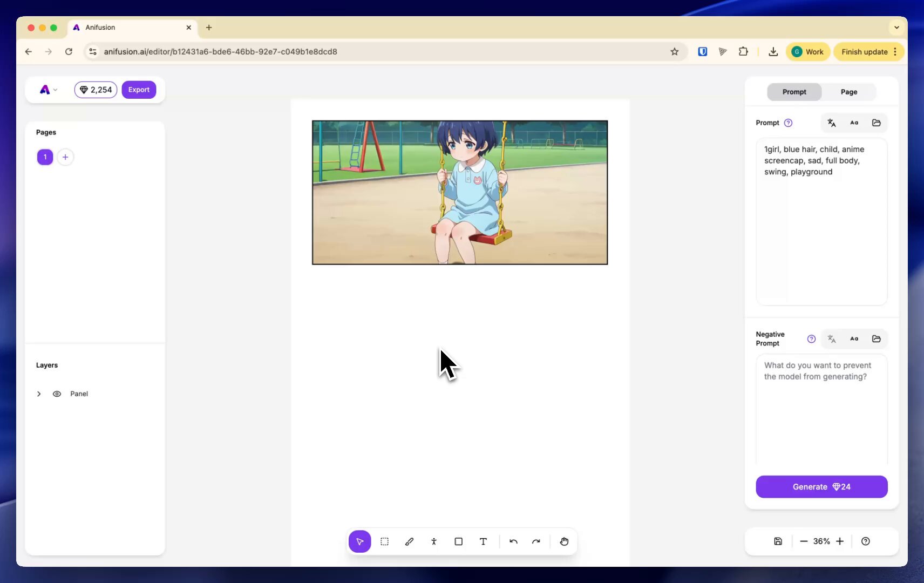The image size is (924, 583).
Task: Click the 36% zoom level value
Action: coord(821,541)
